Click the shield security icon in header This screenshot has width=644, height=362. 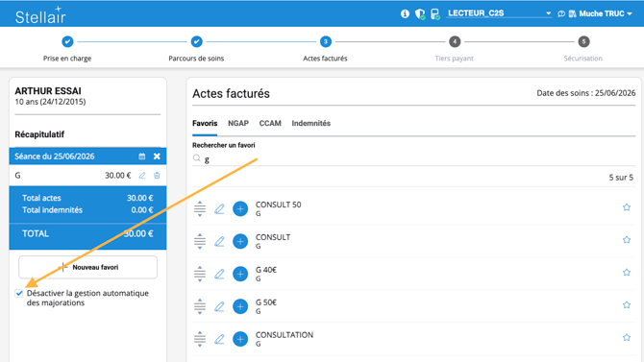[420, 14]
